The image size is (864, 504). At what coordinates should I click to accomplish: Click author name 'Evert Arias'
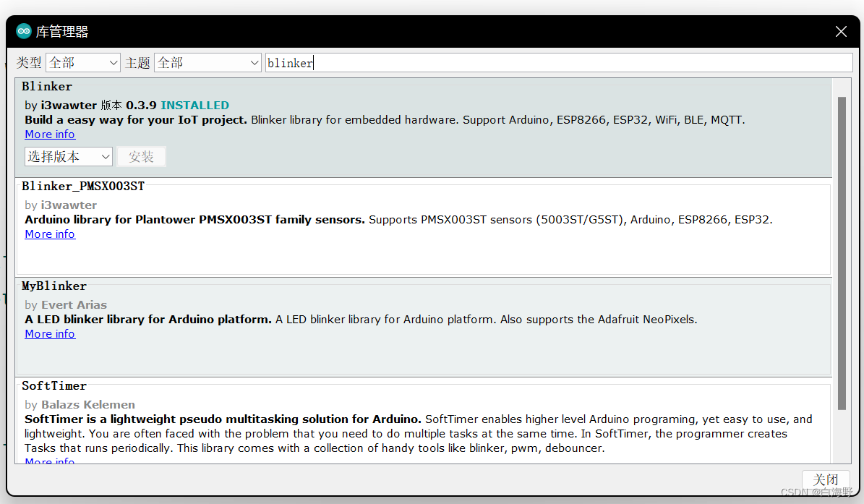[x=74, y=304]
